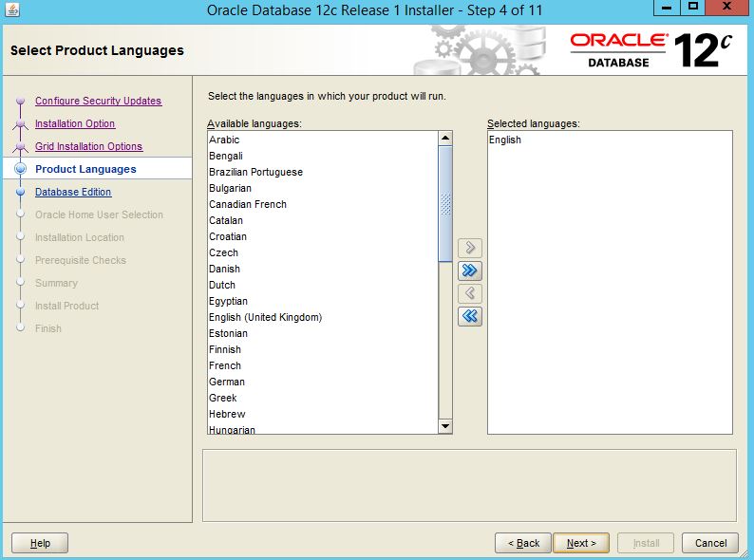Click the single right arrow add button

[470, 248]
